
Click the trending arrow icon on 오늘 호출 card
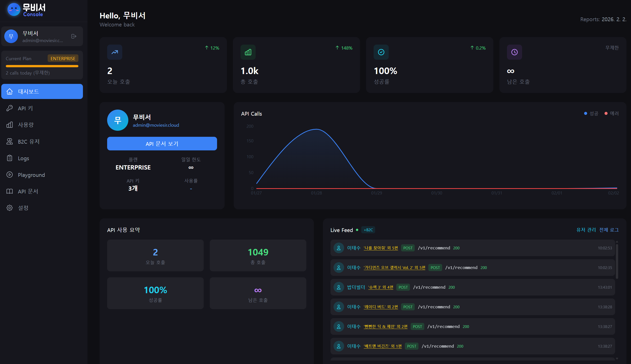[115, 52]
